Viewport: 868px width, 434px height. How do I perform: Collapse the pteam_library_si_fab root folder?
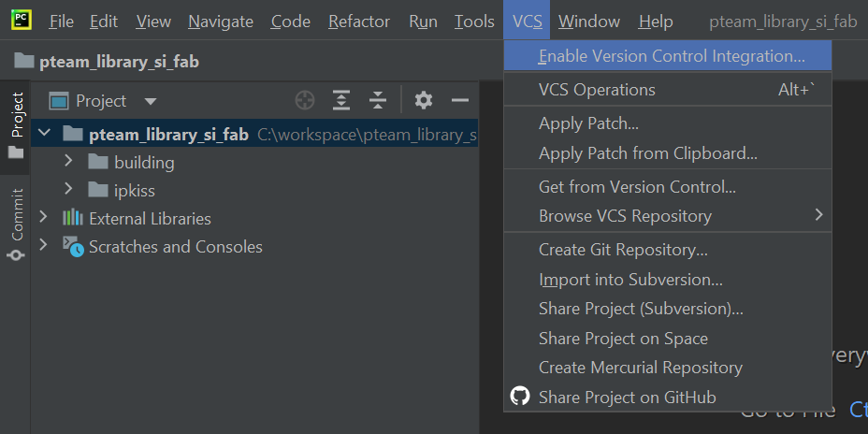tap(43, 134)
